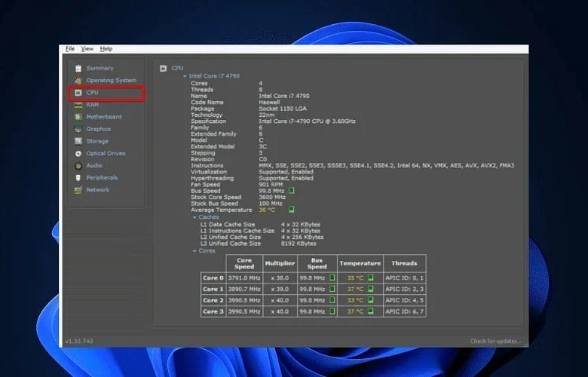The image size is (588, 377).
Task: Open the Storage section
Action: point(97,141)
